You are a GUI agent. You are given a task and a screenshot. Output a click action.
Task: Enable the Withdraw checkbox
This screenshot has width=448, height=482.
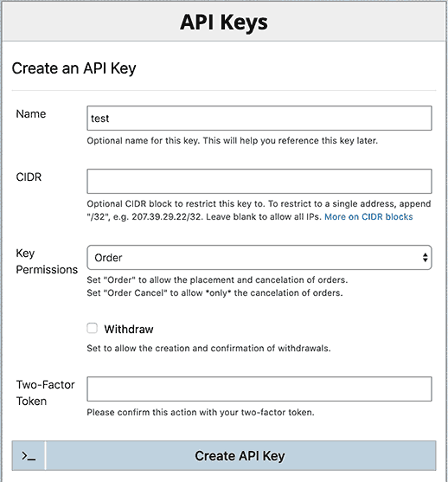point(93,328)
